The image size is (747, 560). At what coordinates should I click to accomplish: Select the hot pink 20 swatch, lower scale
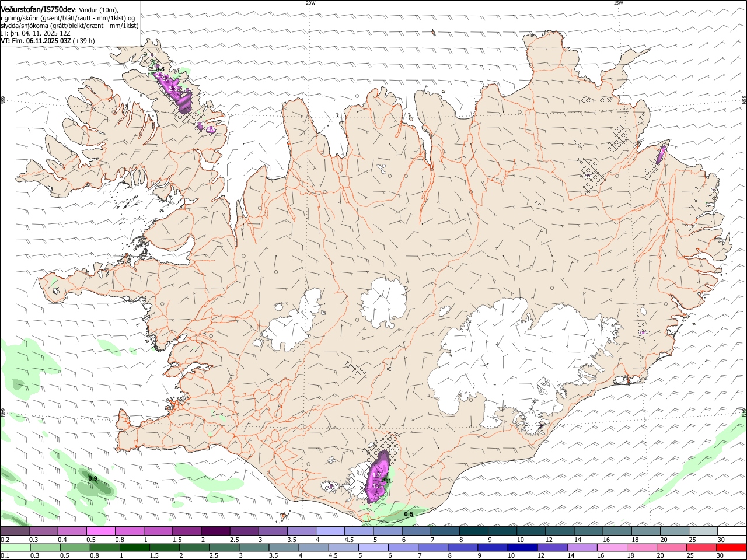point(672,547)
